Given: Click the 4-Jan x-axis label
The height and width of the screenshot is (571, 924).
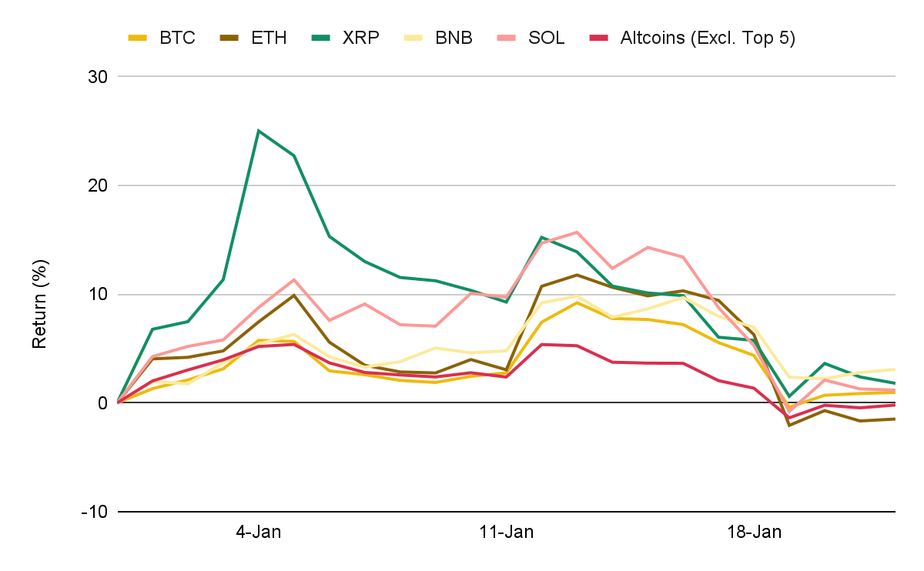Looking at the screenshot, I should click(258, 533).
